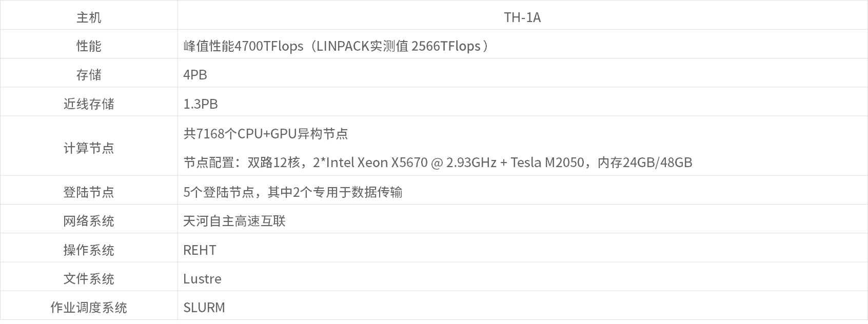Select the Lustre file system value
Screen dimensions: 868x324
pyautogui.click(x=202, y=279)
